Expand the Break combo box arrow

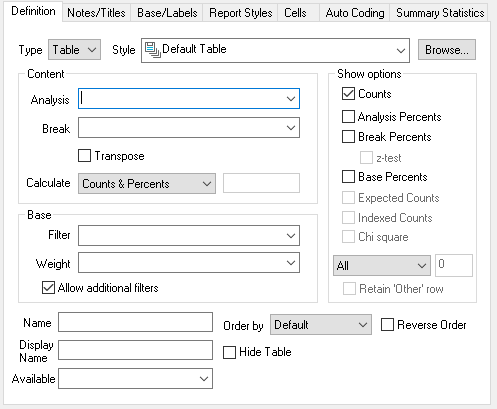coord(291,128)
